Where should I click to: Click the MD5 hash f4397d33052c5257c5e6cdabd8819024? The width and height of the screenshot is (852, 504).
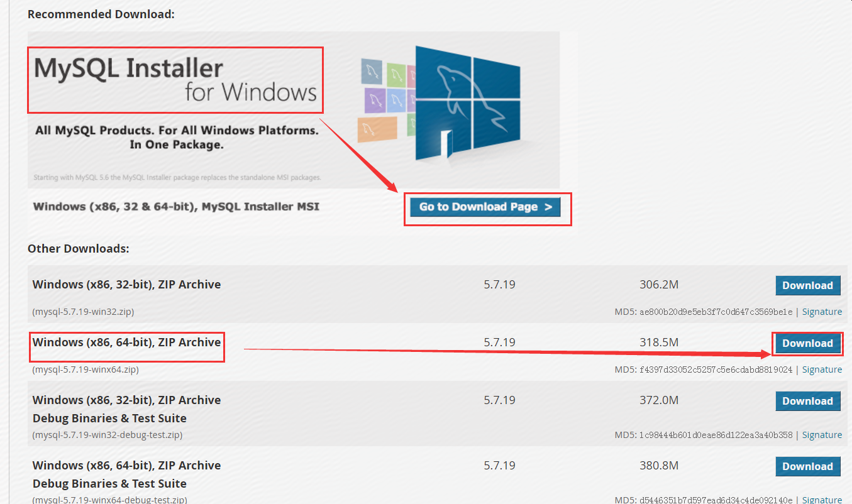(x=716, y=370)
